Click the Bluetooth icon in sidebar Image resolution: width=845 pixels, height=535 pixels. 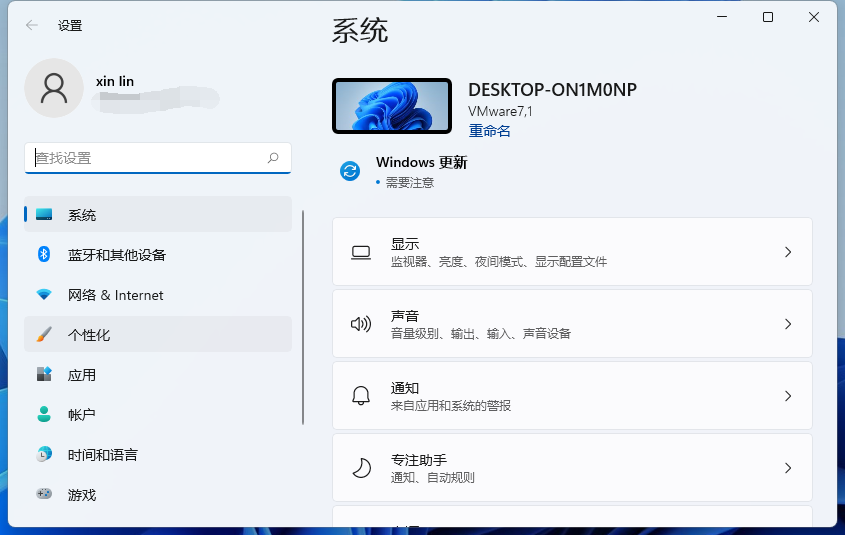pyautogui.click(x=44, y=255)
